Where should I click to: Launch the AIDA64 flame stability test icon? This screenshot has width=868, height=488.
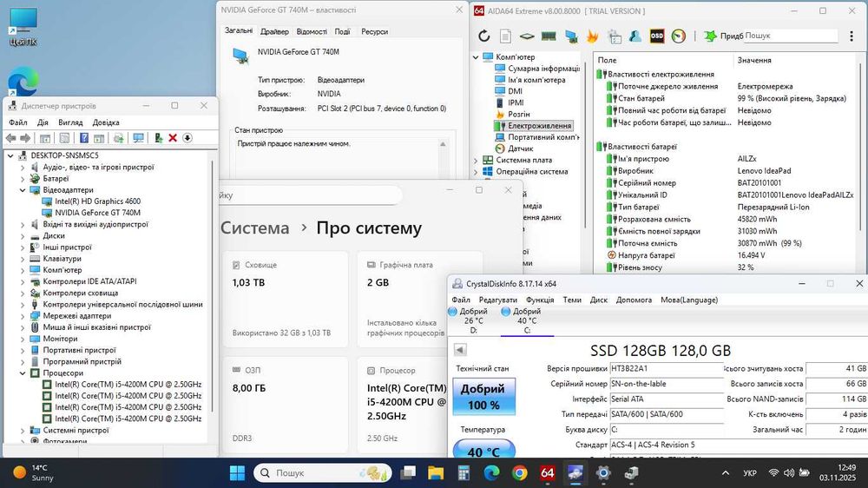pyautogui.click(x=592, y=36)
